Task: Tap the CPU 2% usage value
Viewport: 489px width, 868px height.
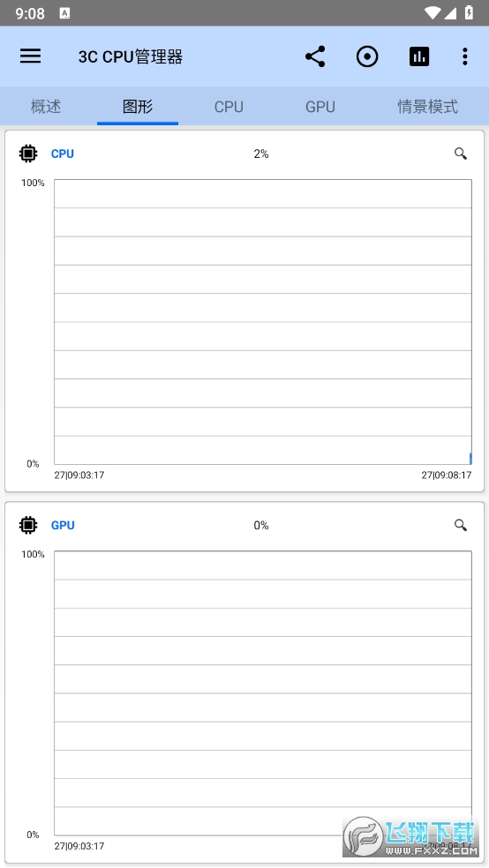Action: 261,153
